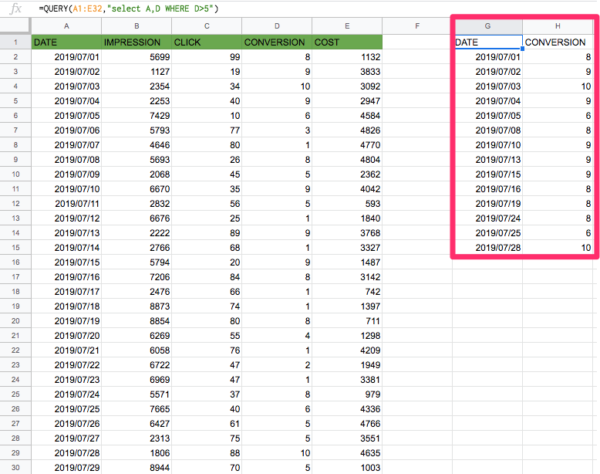Screen dimensions: 600x474
Task: Click 2019/07/03 in column G
Action: 488,86
